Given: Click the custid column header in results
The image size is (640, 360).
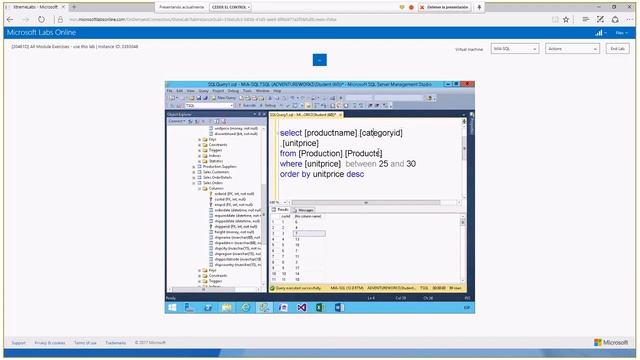Looking at the screenshot, I should point(286,216).
